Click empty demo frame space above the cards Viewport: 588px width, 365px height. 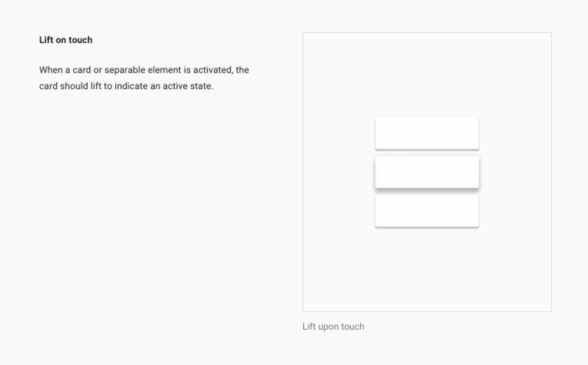pyautogui.click(x=427, y=75)
